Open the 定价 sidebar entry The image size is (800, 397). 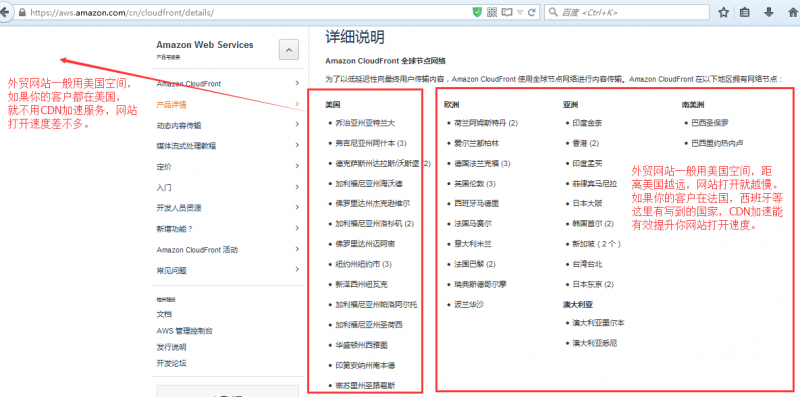click(164, 166)
